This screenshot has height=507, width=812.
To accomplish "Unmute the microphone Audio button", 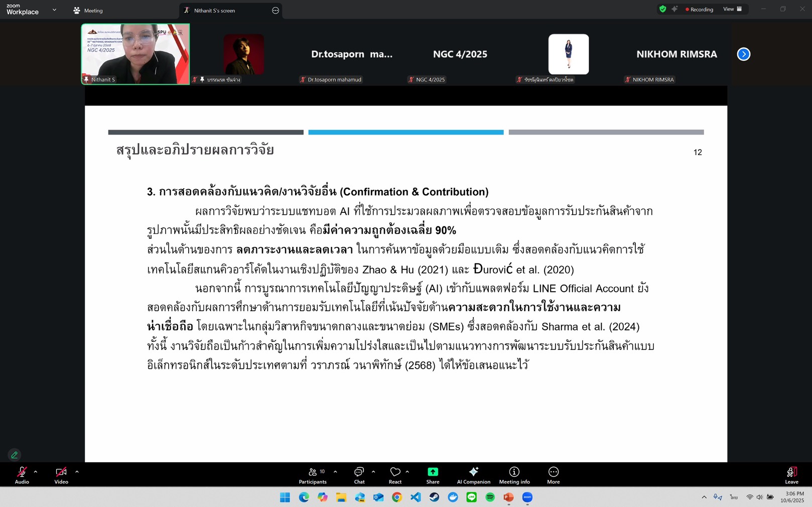I will 22,475.
